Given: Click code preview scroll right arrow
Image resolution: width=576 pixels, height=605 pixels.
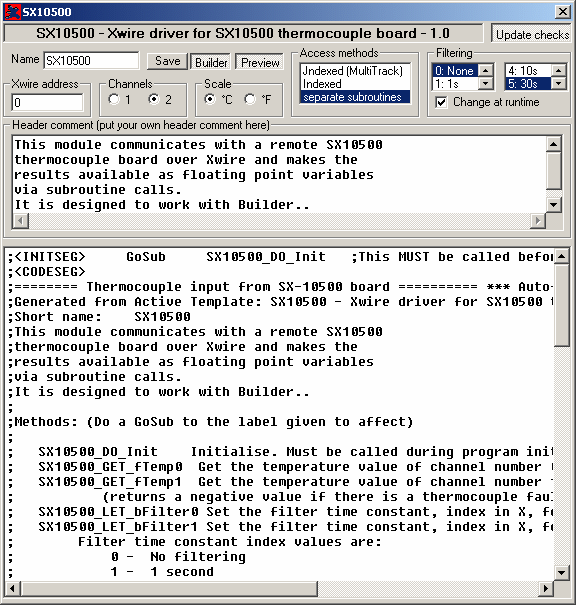Looking at the screenshot, I should (x=546, y=588).
